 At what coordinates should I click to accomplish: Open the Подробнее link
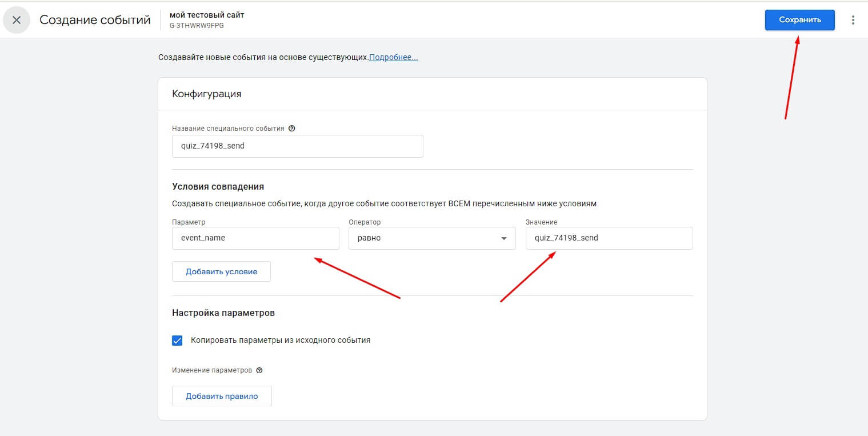pos(393,58)
